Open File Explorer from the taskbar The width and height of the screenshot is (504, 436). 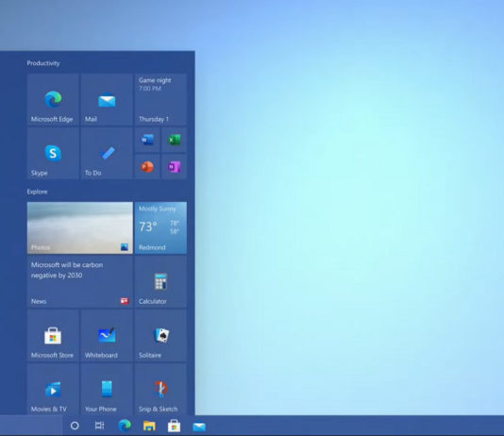[149, 426]
